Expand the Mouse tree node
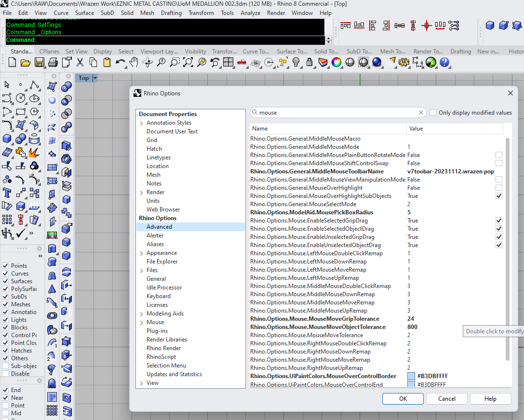This screenshot has height=420, width=524. [142, 323]
